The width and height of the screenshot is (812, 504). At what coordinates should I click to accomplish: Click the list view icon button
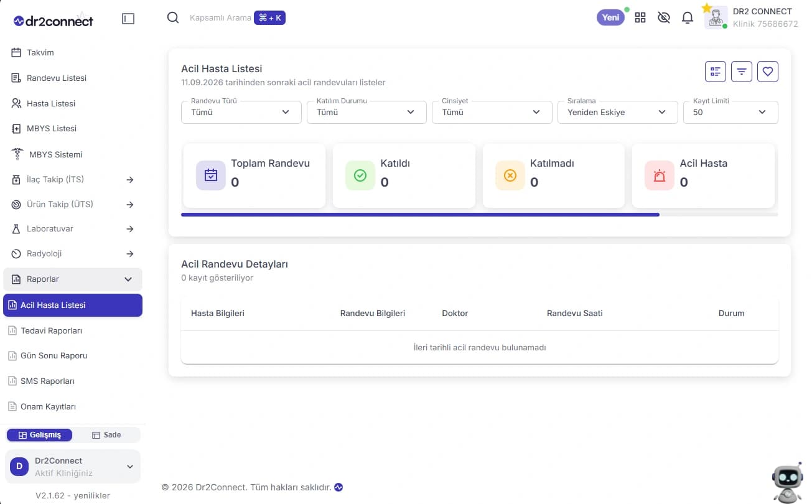point(716,72)
